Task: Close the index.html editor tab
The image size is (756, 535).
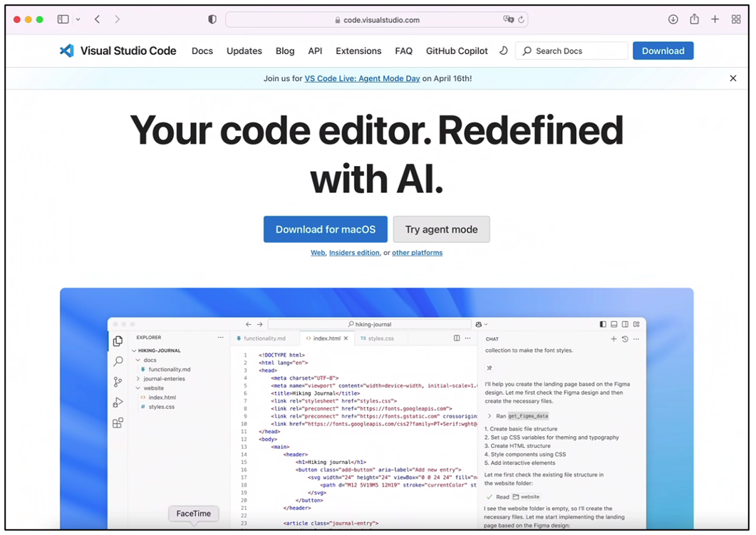Action: 346,338
